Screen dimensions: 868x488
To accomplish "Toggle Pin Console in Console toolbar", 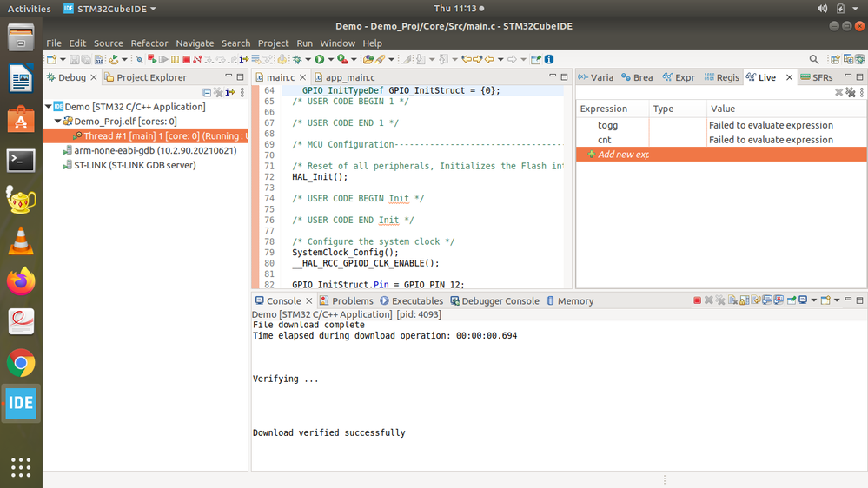I will tap(790, 300).
